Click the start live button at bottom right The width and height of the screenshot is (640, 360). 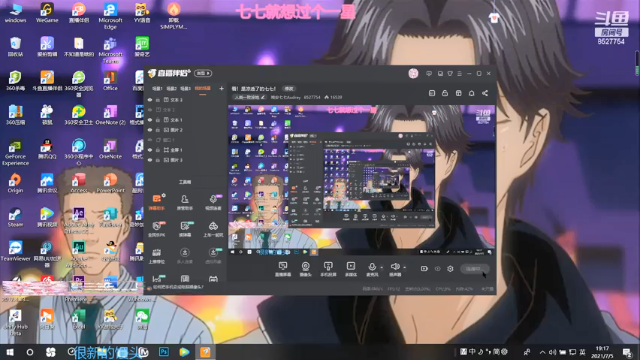474,269
